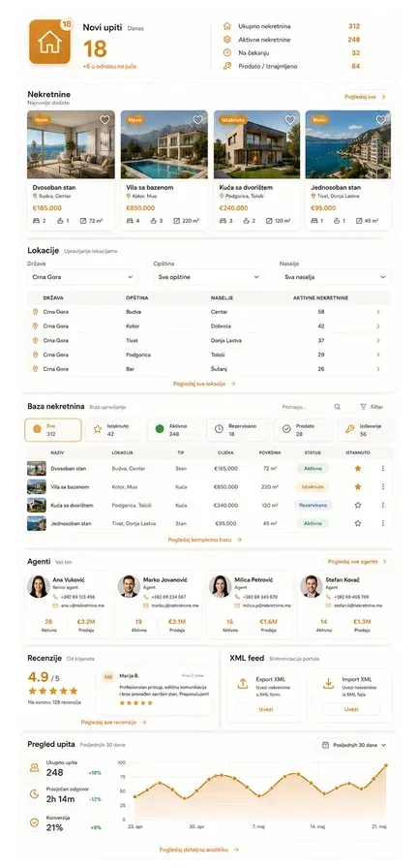The image size is (418, 868).
Task: Open more options for Vila sa bazenom row
Action: click(x=382, y=486)
